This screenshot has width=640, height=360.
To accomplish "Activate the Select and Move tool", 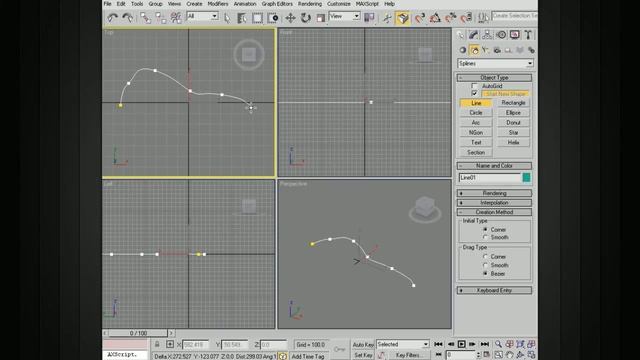I will click(290, 18).
